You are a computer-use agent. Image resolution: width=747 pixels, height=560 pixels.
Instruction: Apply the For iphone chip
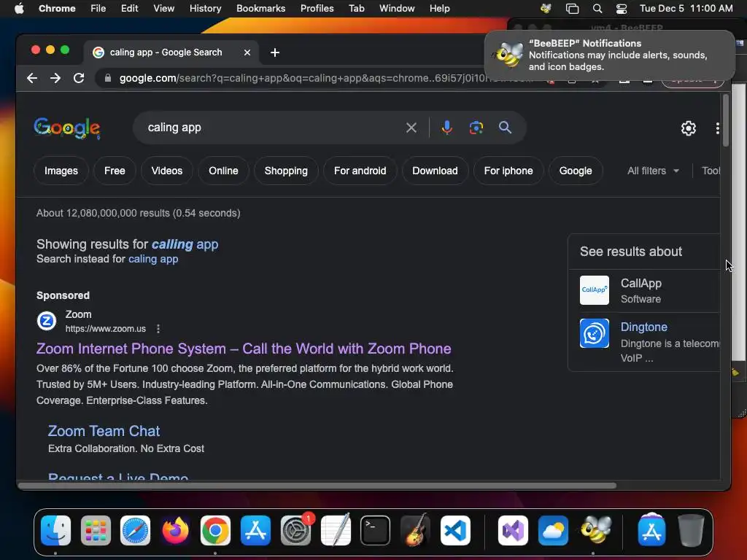(508, 171)
